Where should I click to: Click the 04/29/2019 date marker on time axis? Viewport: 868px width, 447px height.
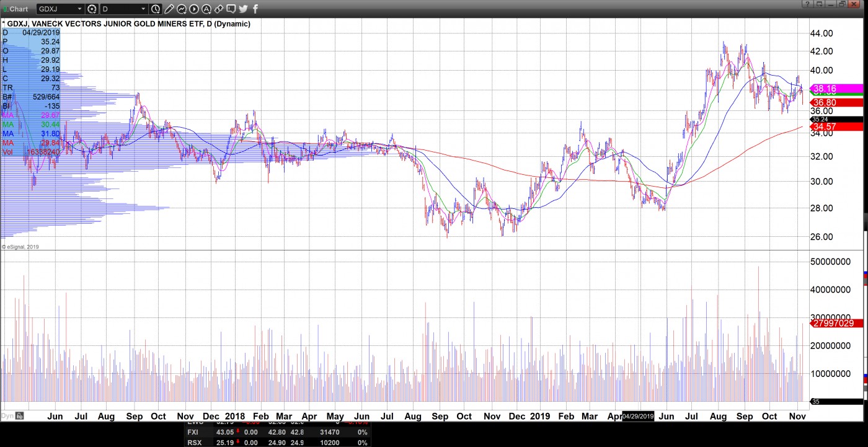coord(638,417)
